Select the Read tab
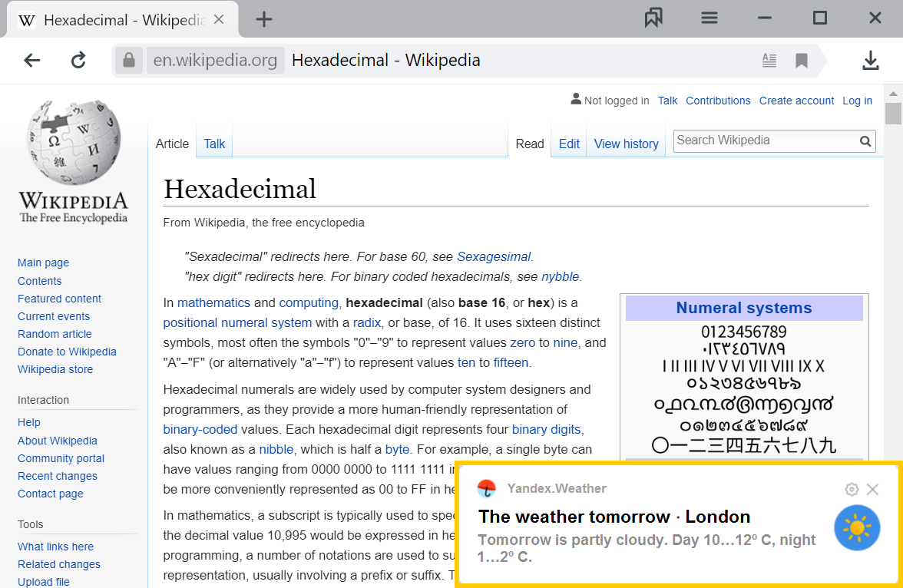The image size is (903, 588). (530, 144)
